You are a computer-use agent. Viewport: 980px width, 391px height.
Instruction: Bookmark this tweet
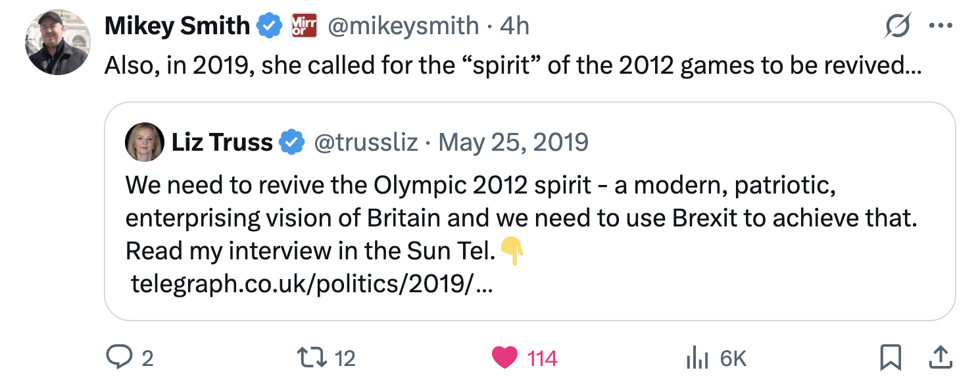pyautogui.click(x=890, y=358)
